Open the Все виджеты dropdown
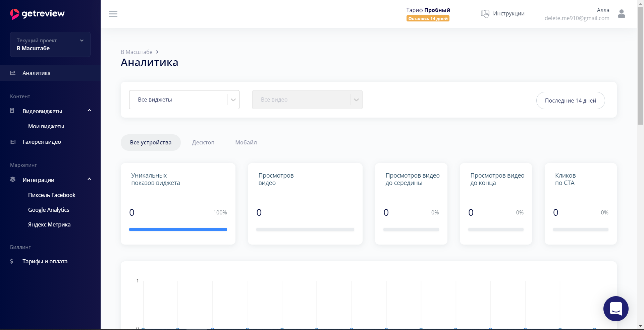 tap(184, 100)
